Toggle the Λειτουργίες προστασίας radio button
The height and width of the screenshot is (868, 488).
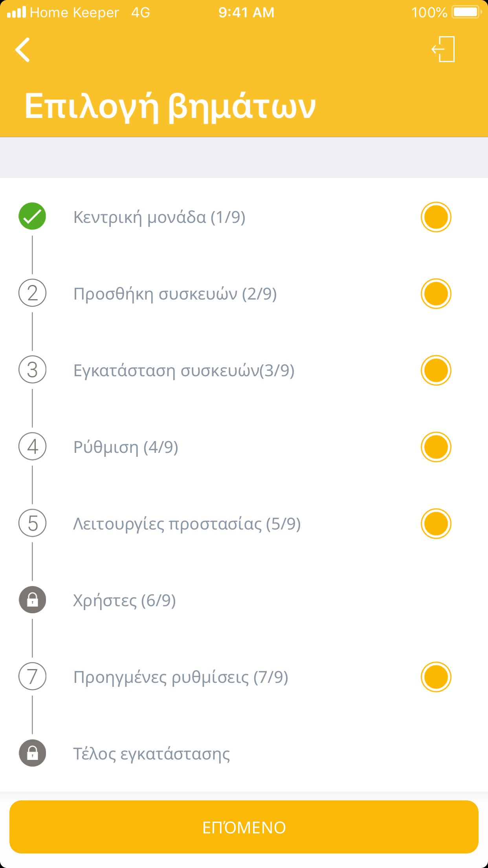[x=436, y=524]
